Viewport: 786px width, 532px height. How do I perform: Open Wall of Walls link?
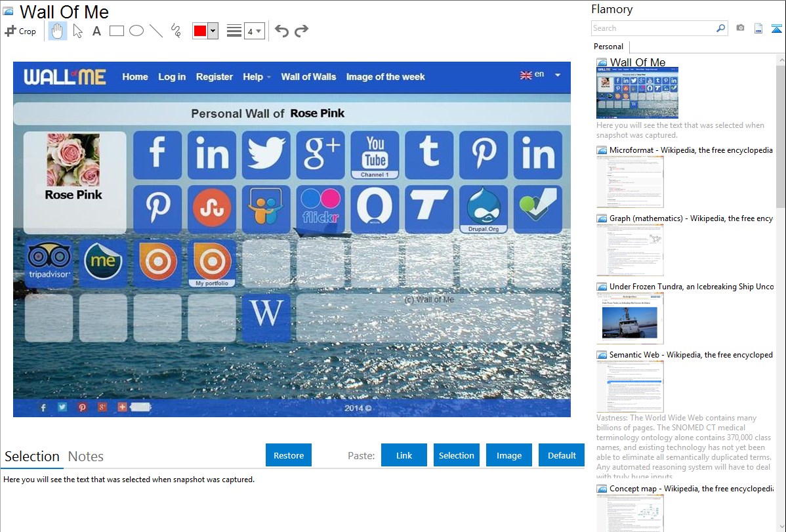tap(308, 77)
